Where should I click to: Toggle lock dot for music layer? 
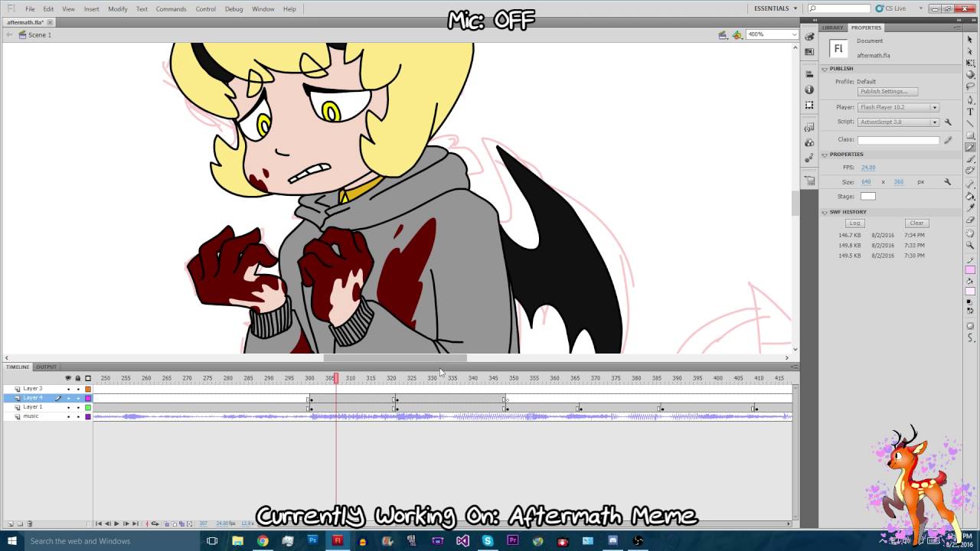pos(78,416)
